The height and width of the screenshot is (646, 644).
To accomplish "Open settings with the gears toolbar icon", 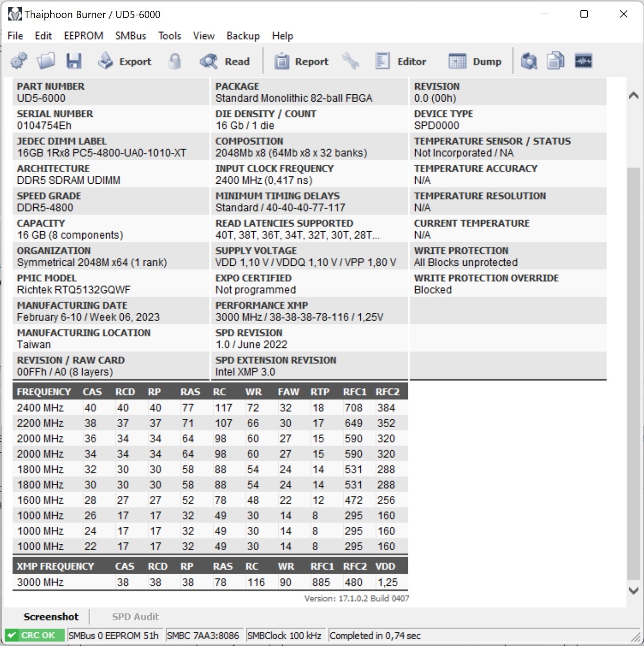I will pos(19,61).
